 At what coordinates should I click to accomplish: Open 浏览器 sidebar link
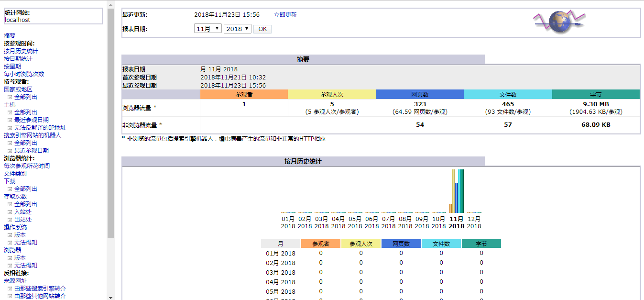[12, 250]
